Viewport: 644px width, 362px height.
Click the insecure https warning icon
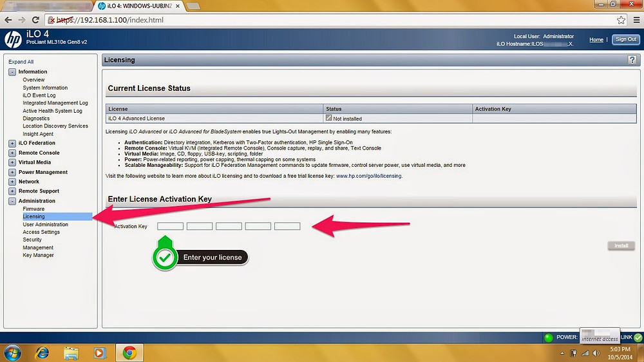[x=52, y=20]
